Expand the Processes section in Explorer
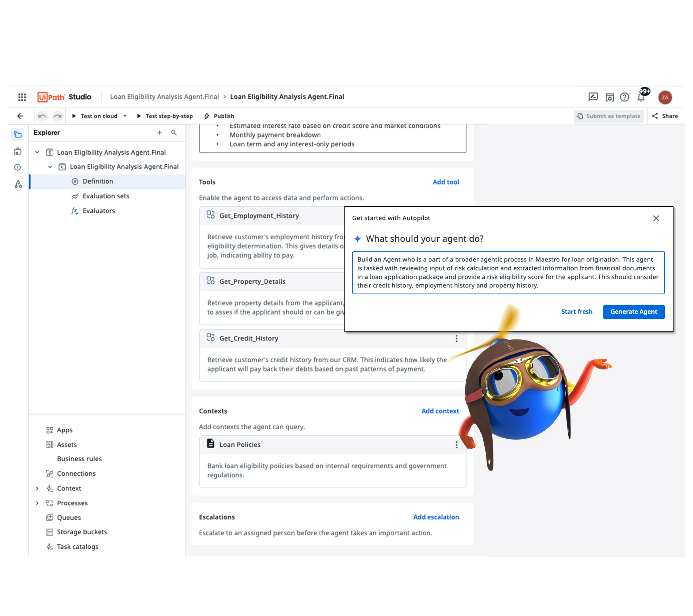This screenshot has width=693, height=616. [37, 503]
